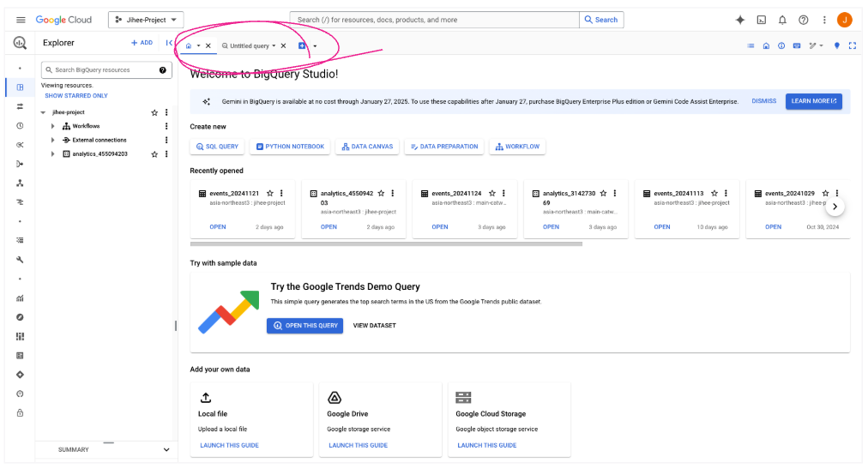Create a new WORKFLOW
The width and height of the screenshot is (868, 469).
(x=517, y=147)
